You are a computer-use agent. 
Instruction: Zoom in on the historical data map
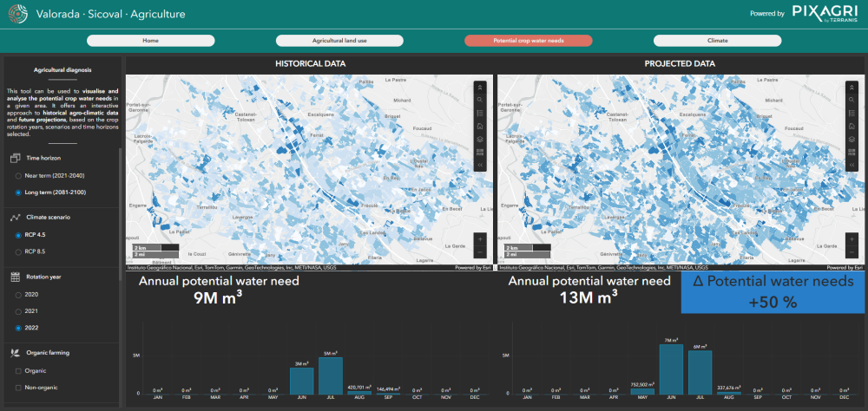[x=479, y=238]
